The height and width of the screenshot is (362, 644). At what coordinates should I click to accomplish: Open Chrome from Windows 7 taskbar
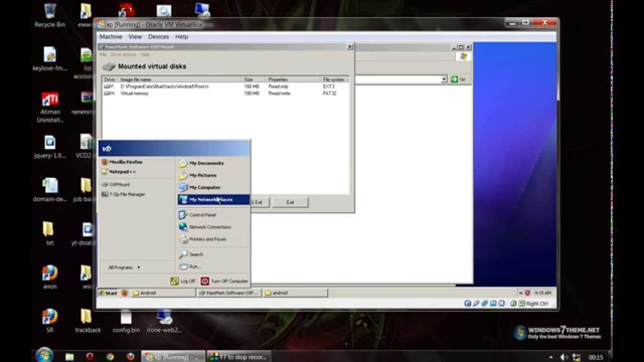click(x=110, y=356)
